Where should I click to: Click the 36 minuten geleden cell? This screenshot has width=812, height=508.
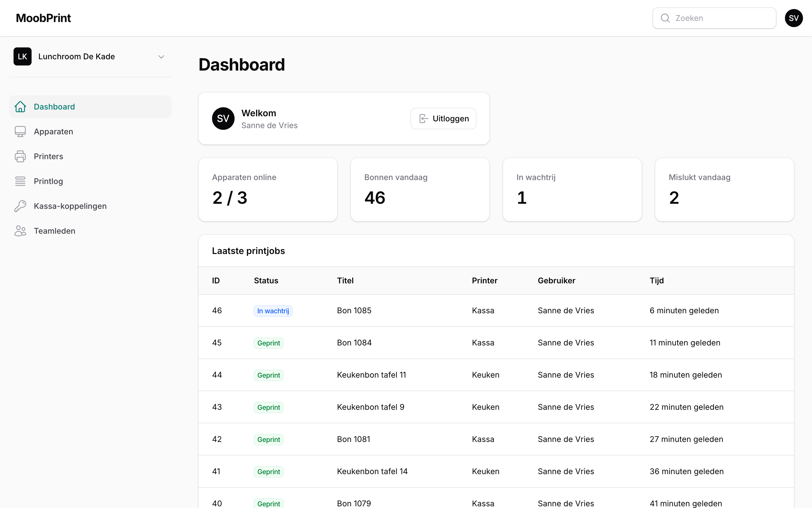[687, 471]
